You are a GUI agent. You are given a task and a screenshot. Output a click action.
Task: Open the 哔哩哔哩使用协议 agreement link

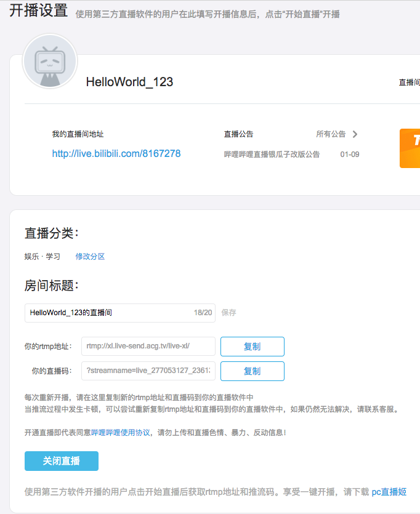[x=120, y=433]
